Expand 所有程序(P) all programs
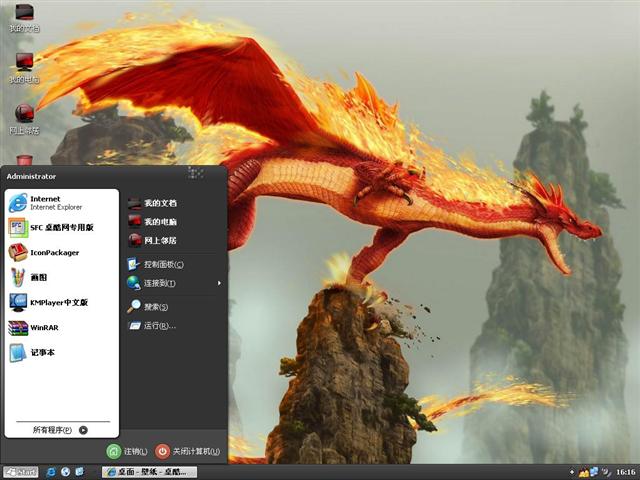 point(60,430)
